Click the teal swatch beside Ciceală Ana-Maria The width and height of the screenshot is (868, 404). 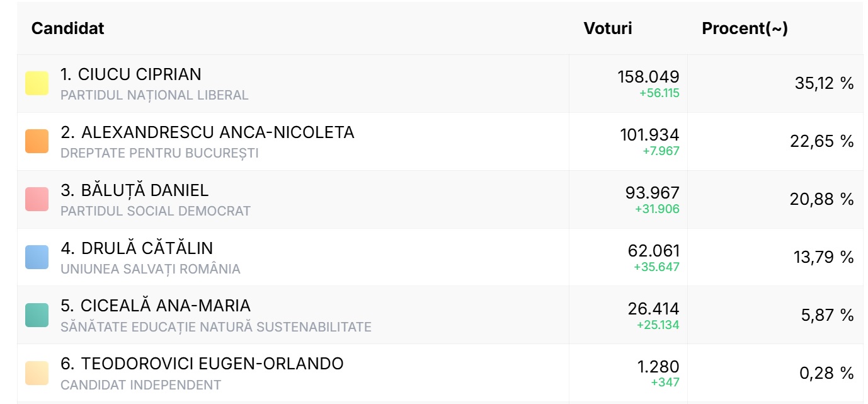(37, 315)
